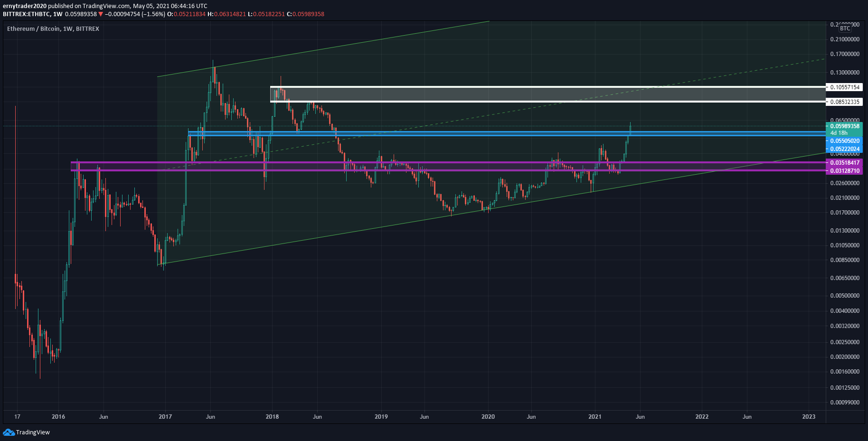Select the BITTREX:ETHBTC, 1W symbol text
Viewport: 868px width, 441px height.
pyautogui.click(x=33, y=14)
